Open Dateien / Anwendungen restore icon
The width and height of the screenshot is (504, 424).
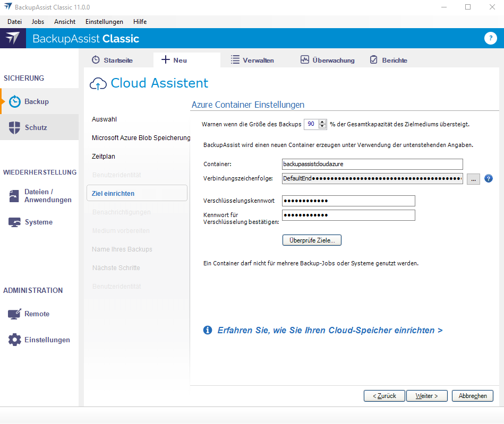pos(14,196)
